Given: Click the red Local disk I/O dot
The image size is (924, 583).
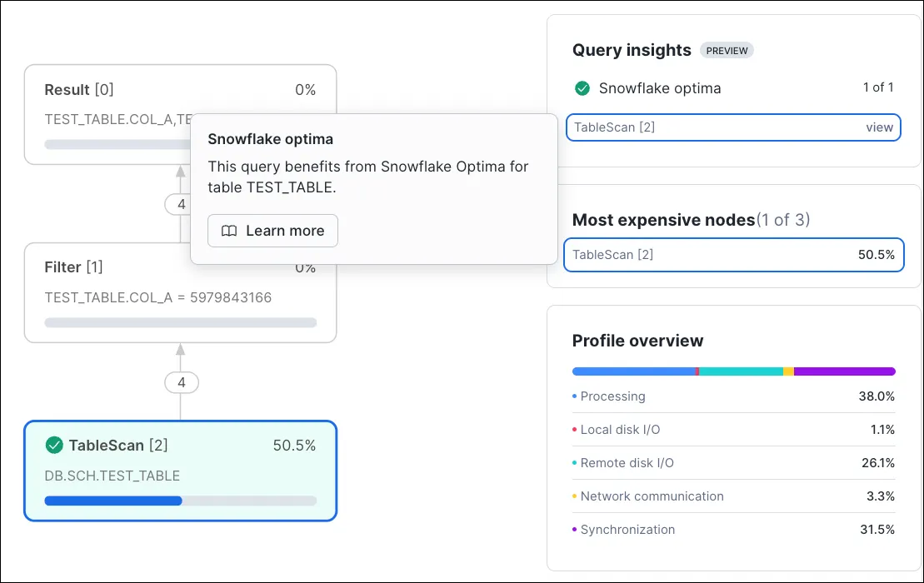Looking at the screenshot, I should coord(575,430).
